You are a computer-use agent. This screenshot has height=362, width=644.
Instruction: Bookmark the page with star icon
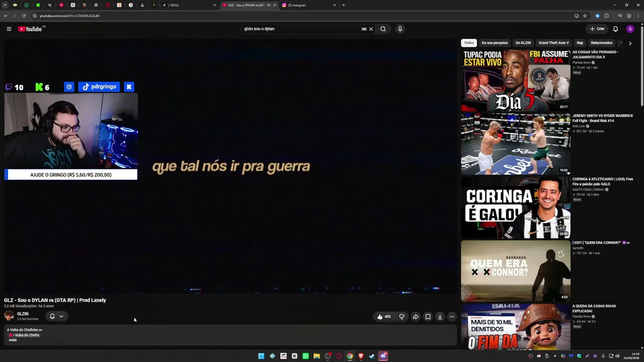click(x=585, y=16)
